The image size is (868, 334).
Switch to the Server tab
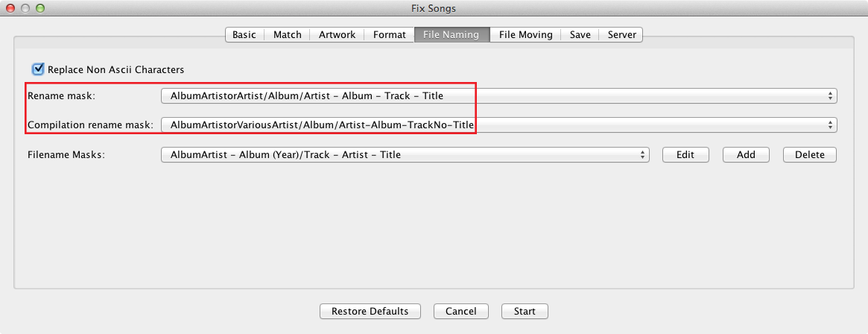[x=621, y=34]
